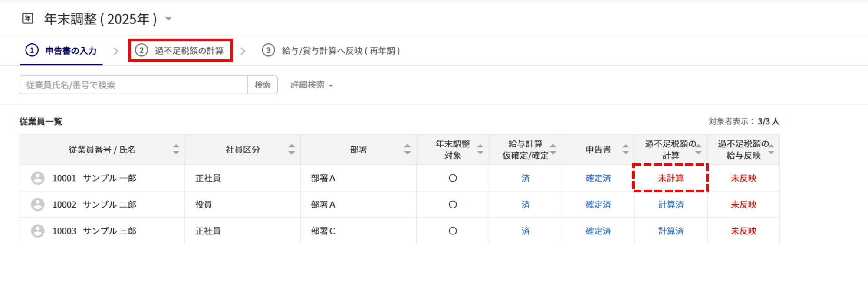The height and width of the screenshot is (306, 868).
Task: Sort by 社員区分 column arrows
Action: click(x=292, y=150)
